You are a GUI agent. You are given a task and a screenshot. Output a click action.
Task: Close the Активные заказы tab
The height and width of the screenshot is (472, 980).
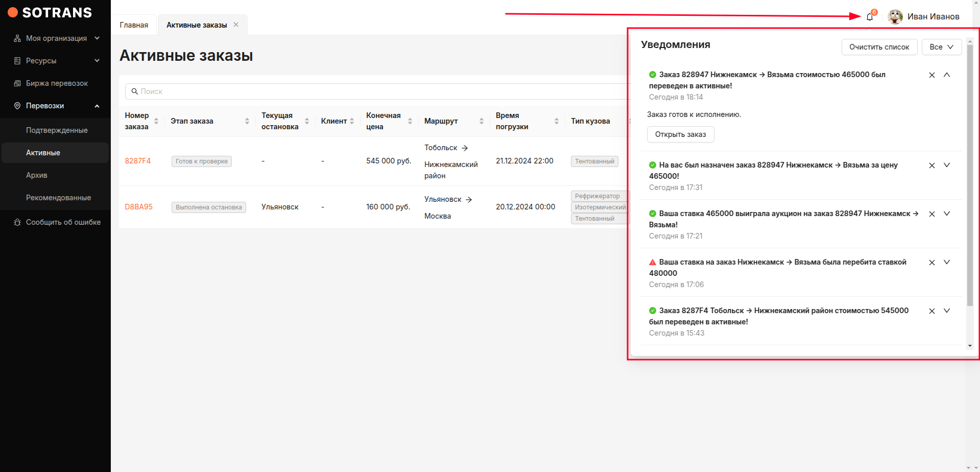coord(236,25)
